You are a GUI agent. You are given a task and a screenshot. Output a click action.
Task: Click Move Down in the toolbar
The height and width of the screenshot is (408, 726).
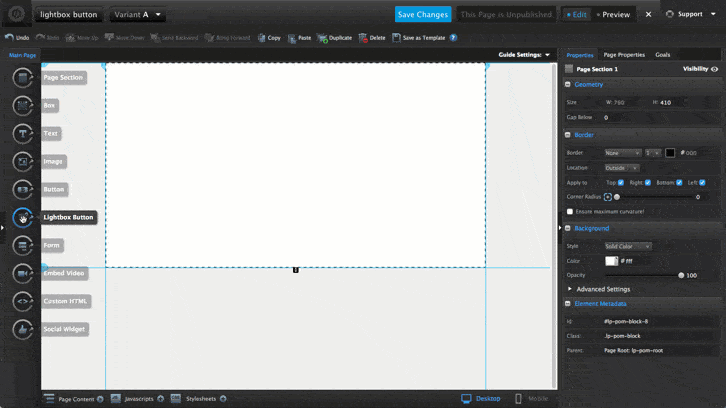[125, 38]
